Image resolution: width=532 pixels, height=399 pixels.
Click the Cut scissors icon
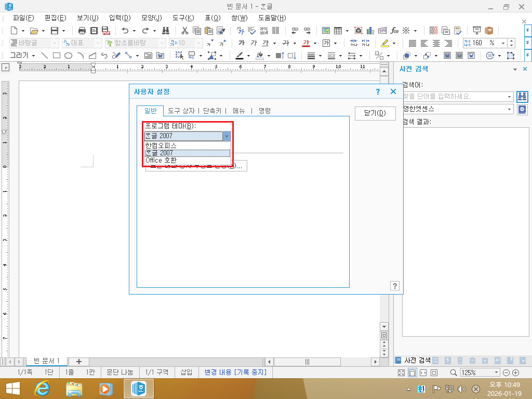pos(185,31)
